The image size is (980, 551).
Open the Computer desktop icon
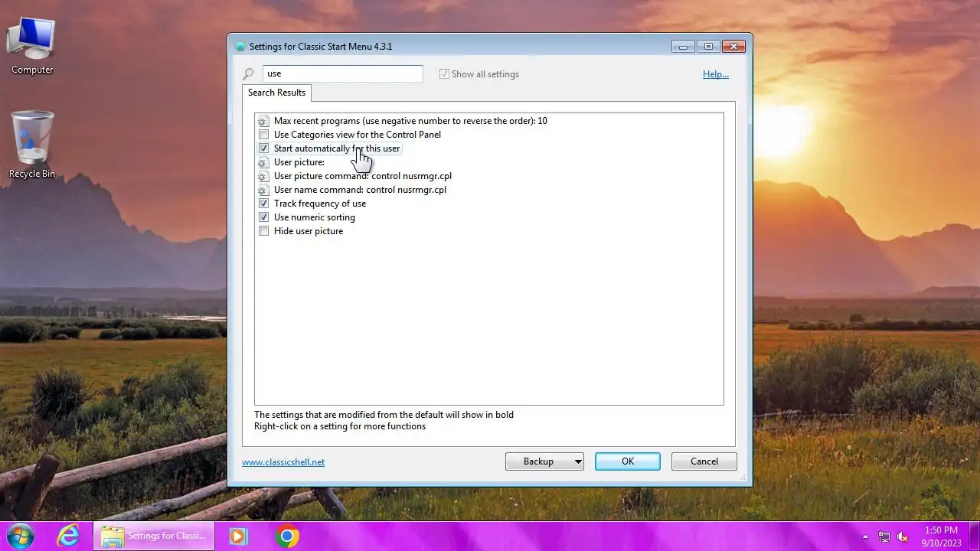(x=32, y=46)
